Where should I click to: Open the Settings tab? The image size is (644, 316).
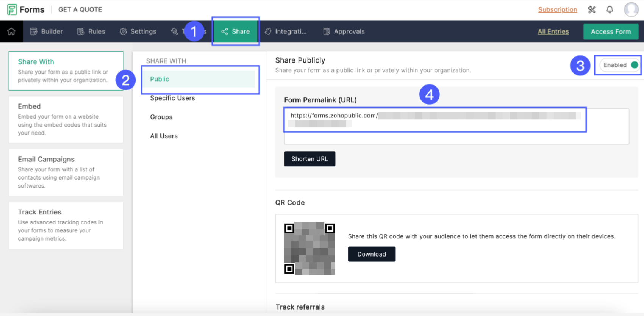(x=138, y=31)
